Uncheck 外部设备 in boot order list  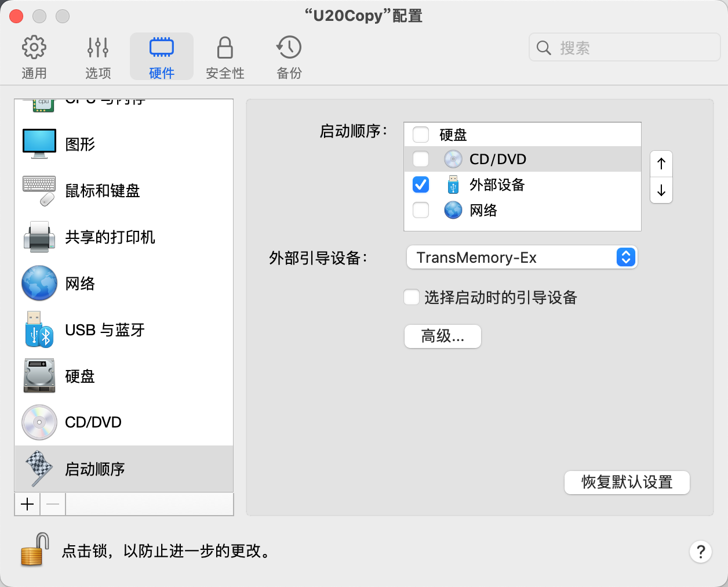pos(421,184)
